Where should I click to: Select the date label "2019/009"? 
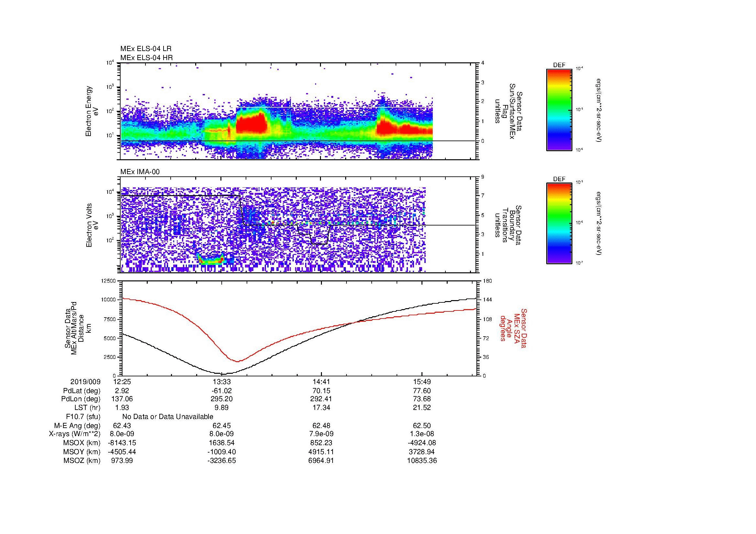(85, 382)
